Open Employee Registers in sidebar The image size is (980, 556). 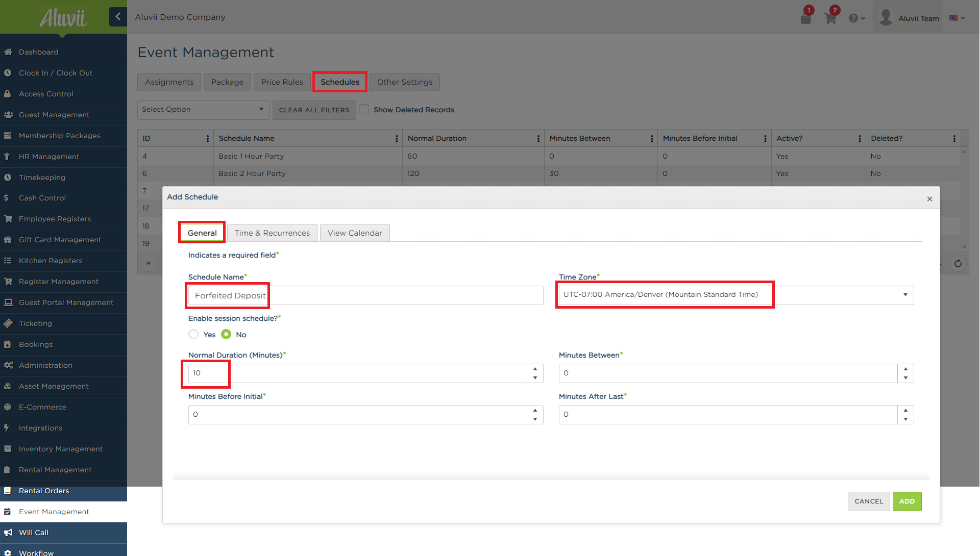tap(63, 219)
